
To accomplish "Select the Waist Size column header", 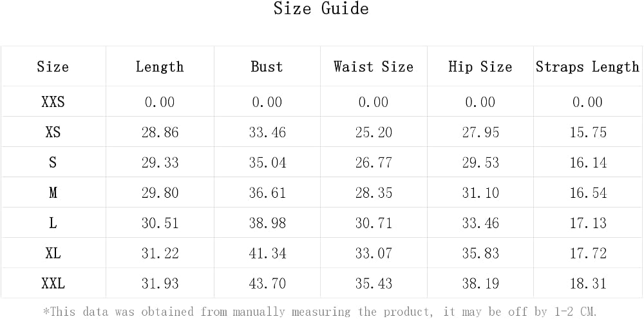I will click(374, 66).
